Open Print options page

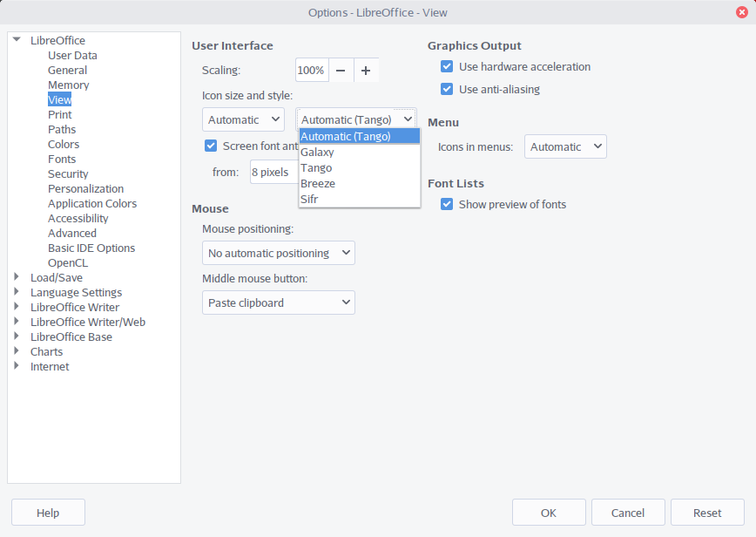(60, 115)
